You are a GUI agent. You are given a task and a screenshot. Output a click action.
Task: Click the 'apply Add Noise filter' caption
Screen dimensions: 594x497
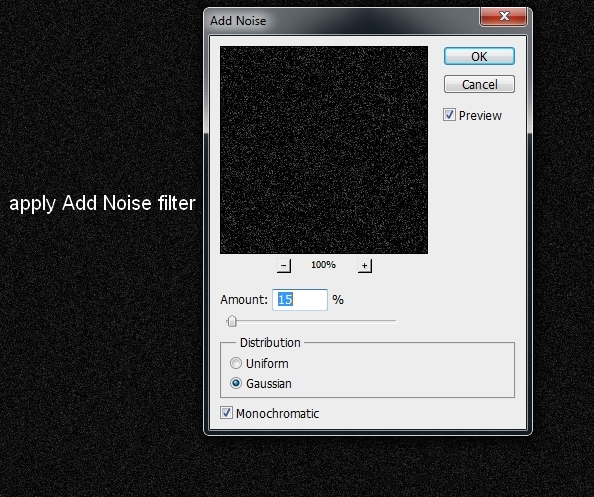pos(102,203)
